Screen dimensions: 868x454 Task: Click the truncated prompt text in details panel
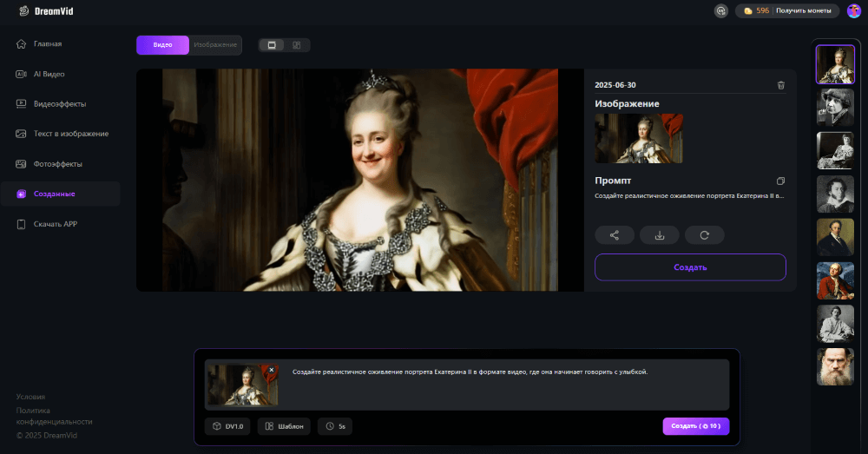click(689, 196)
